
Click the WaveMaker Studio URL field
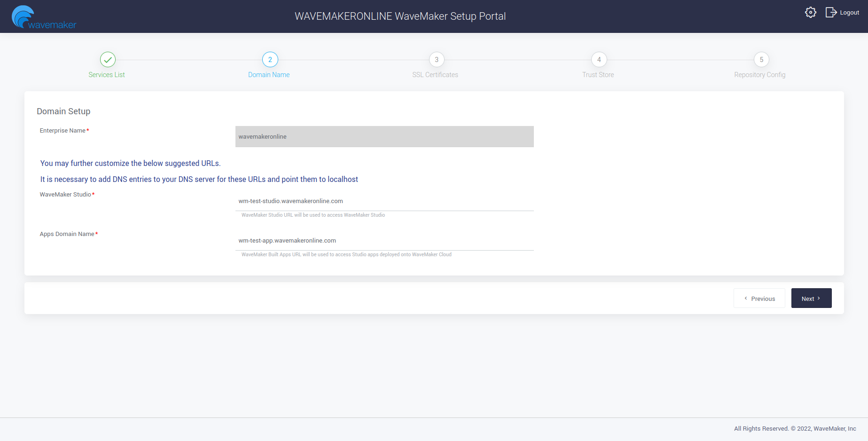(384, 201)
